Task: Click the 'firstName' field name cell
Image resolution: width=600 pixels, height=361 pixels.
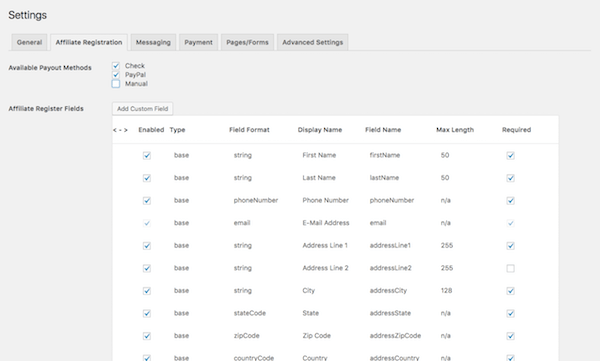Action: (385, 155)
